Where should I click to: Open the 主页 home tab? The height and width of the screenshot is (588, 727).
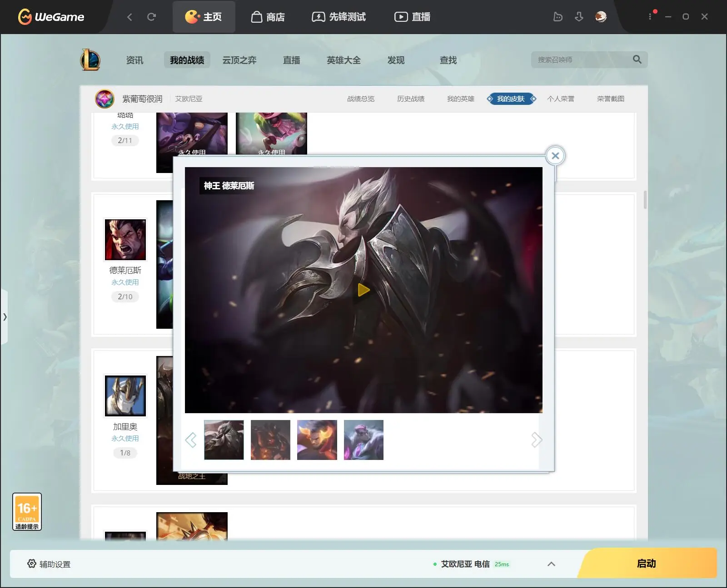click(204, 17)
